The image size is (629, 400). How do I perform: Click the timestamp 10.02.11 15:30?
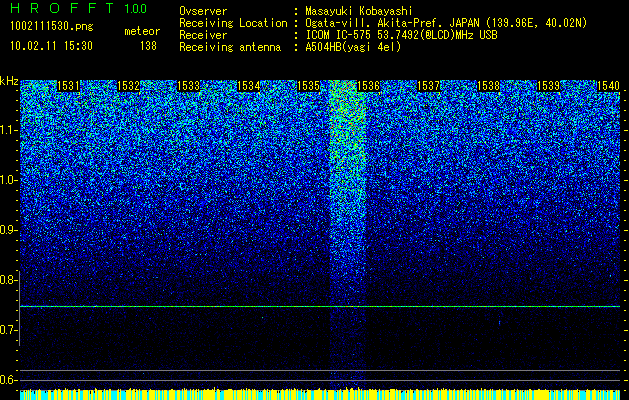click(51, 46)
